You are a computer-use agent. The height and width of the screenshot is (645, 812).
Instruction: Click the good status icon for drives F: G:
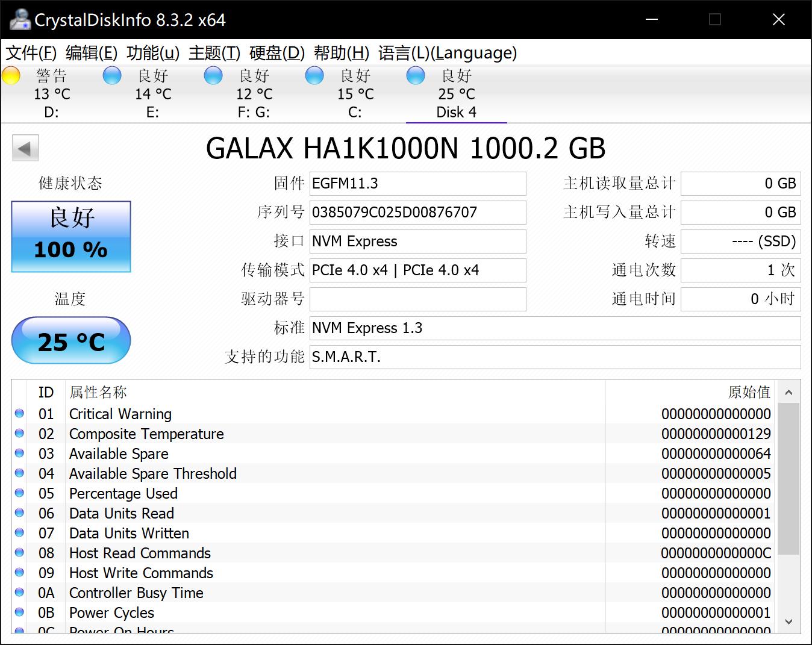point(213,75)
